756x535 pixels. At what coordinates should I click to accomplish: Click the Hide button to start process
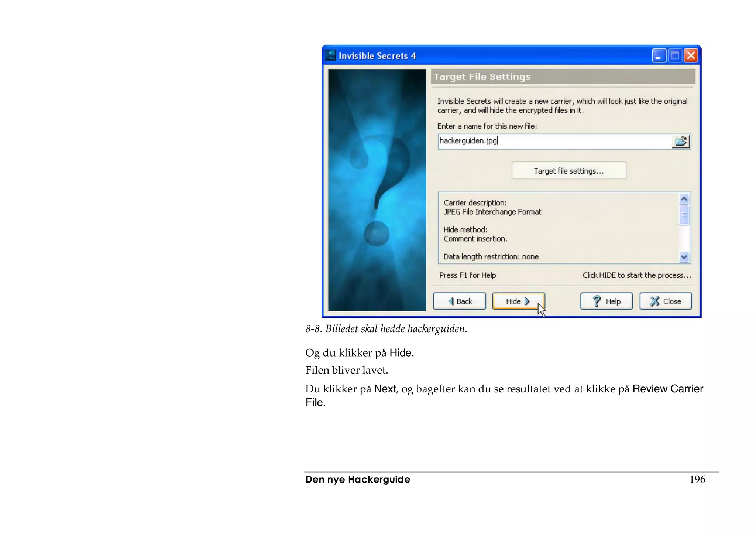518,301
